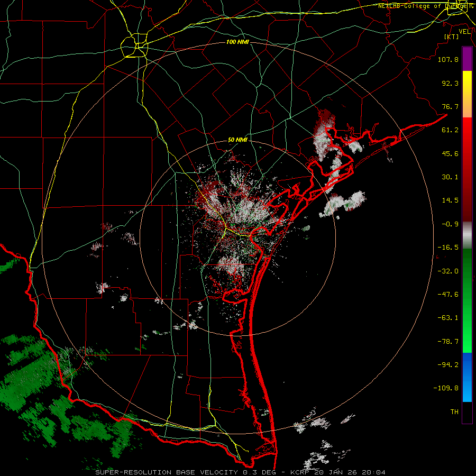This screenshot has height=476, width=476.
Task: Click the NEXLAB-College of DuPage watermark text
Action: pyautogui.click(x=423, y=6)
